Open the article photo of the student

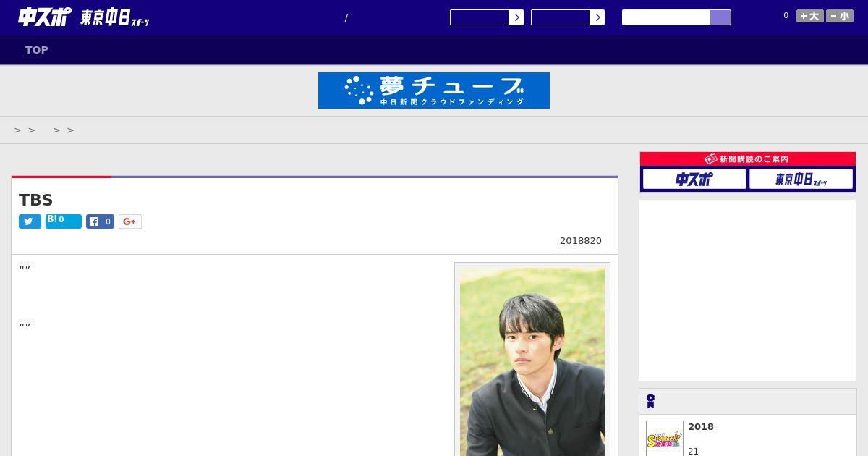532,362
